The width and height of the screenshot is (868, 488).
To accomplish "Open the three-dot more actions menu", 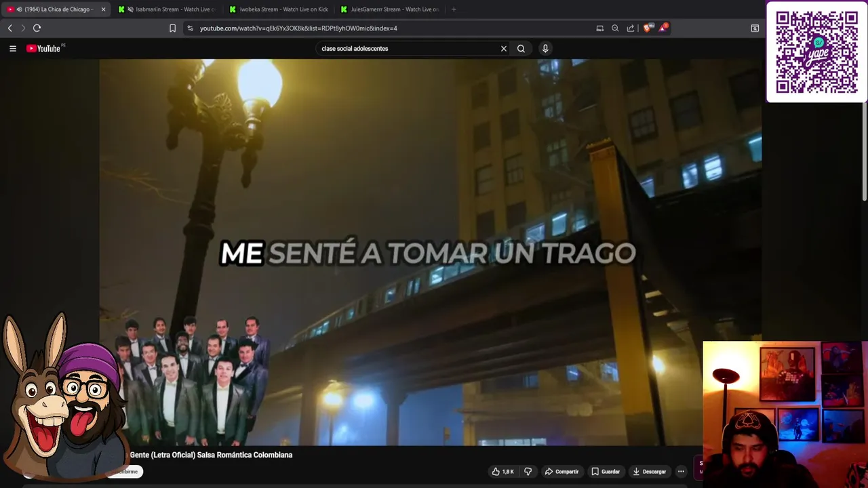I will pyautogui.click(x=681, y=471).
